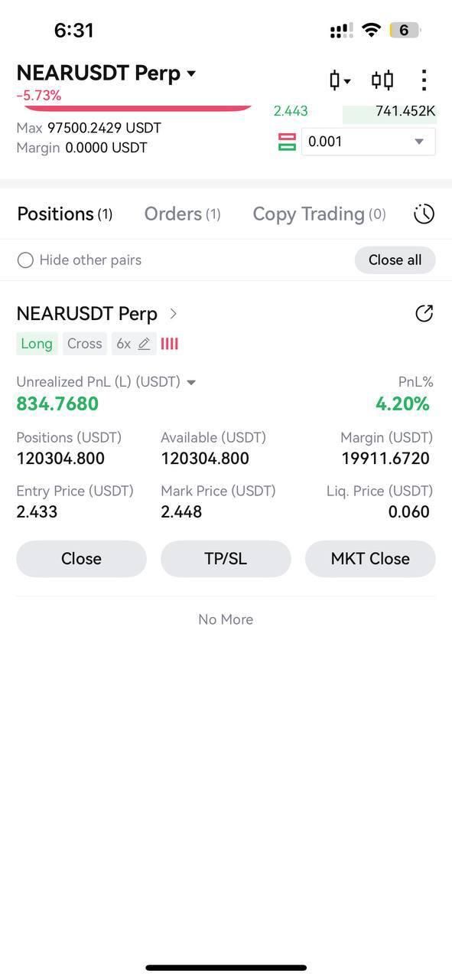
Task: Tap the chart comparison candles icon
Action: pos(382,80)
